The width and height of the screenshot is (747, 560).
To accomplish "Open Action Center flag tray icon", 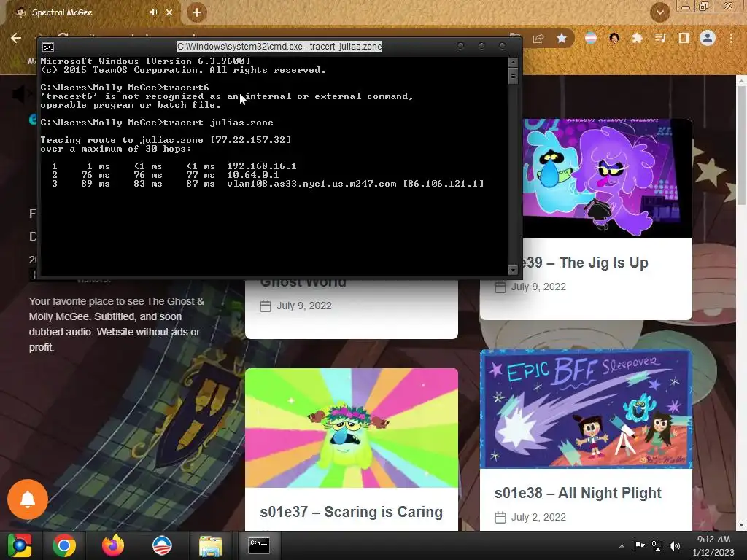I will [x=639, y=545].
